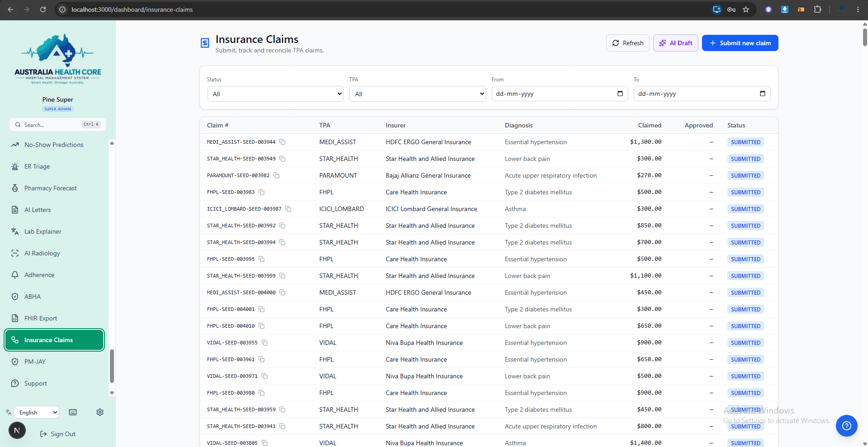
Task: Bookmark this page with star icon
Action: [746, 9]
